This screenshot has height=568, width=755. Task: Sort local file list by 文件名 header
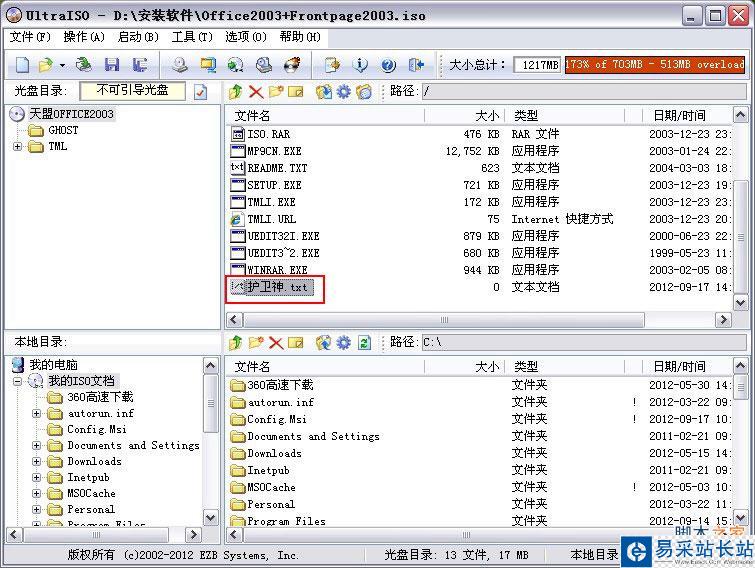[x=325, y=367]
